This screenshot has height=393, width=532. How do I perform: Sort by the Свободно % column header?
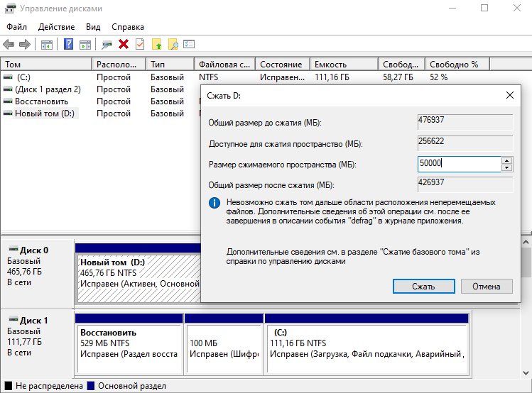[x=457, y=64]
